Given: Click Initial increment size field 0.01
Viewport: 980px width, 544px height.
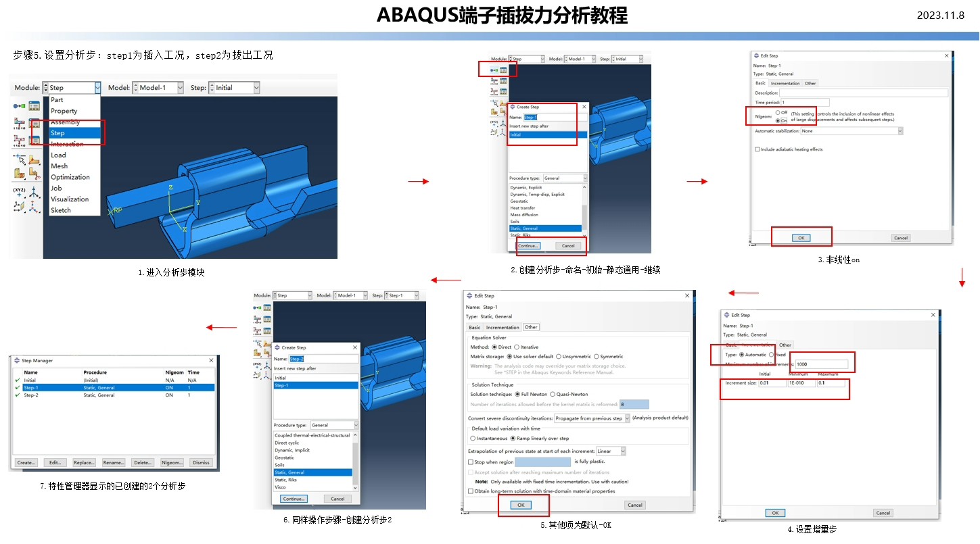Looking at the screenshot, I should (772, 383).
